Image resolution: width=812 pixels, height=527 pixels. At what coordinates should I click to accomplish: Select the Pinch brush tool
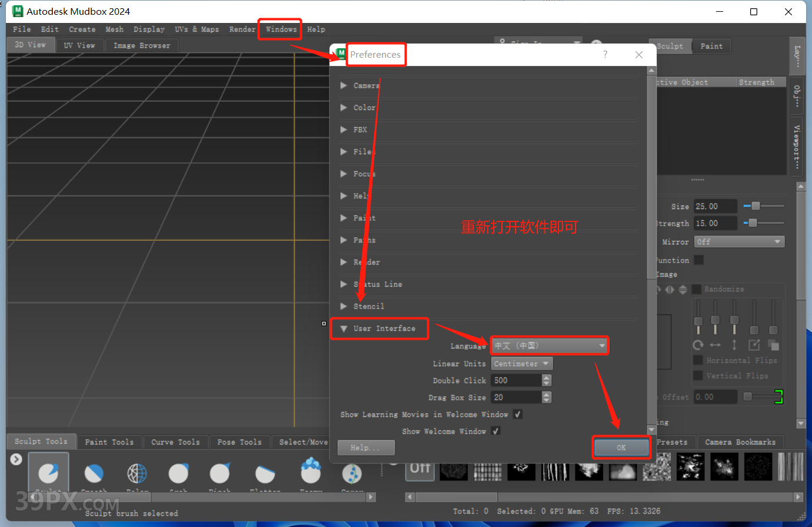point(219,474)
